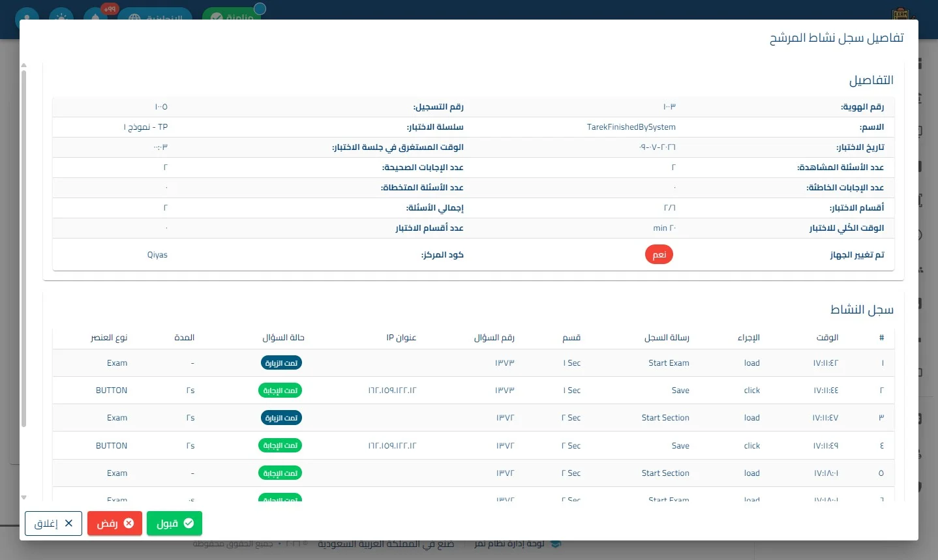Click the red رفض reject button
The height and width of the screenshot is (560, 938).
[115, 523]
